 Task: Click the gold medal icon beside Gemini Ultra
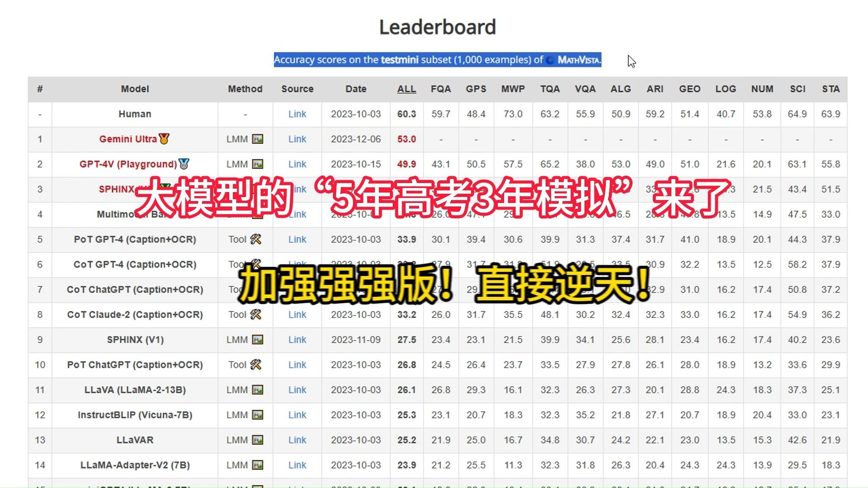click(x=165, y=139)
